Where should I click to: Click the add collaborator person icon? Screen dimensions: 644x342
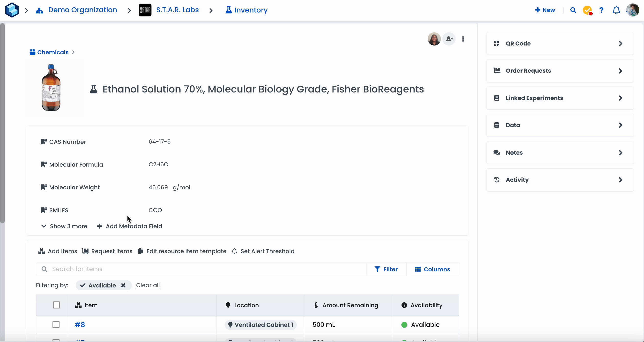click(x=449, y=39)
